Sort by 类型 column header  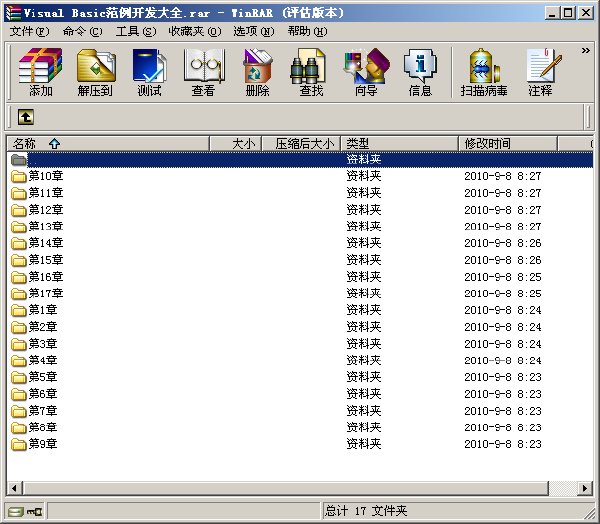[399, 144]
